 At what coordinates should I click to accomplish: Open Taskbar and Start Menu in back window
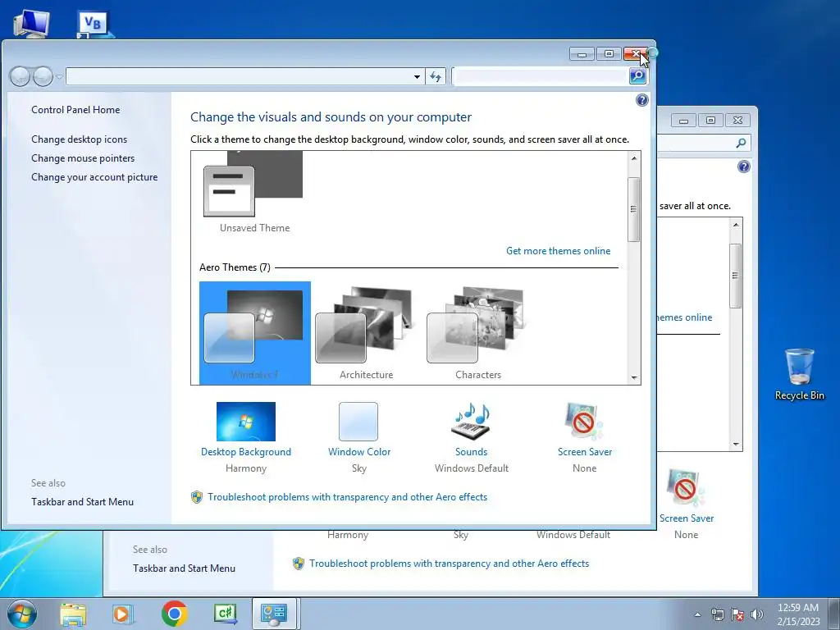[185, 568]
